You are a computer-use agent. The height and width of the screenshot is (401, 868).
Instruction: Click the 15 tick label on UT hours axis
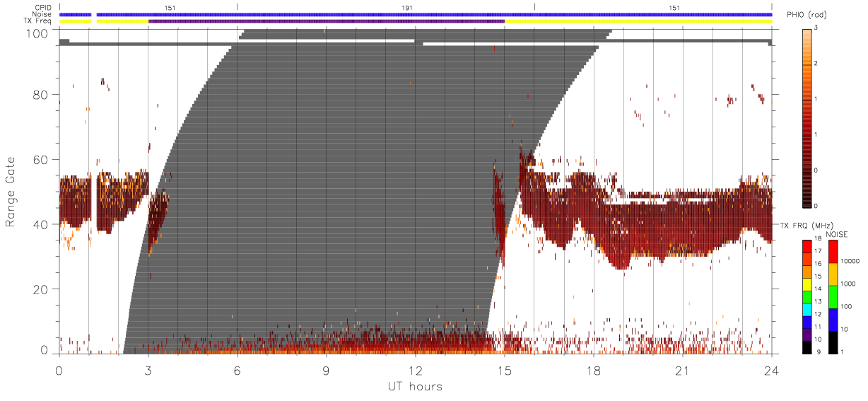pyautogui.click(x=504, y=370)
